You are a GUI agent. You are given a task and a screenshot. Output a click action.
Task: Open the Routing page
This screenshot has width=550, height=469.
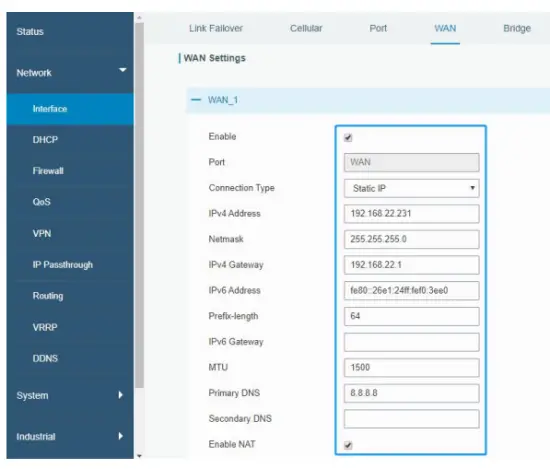(x=48, y=296)
